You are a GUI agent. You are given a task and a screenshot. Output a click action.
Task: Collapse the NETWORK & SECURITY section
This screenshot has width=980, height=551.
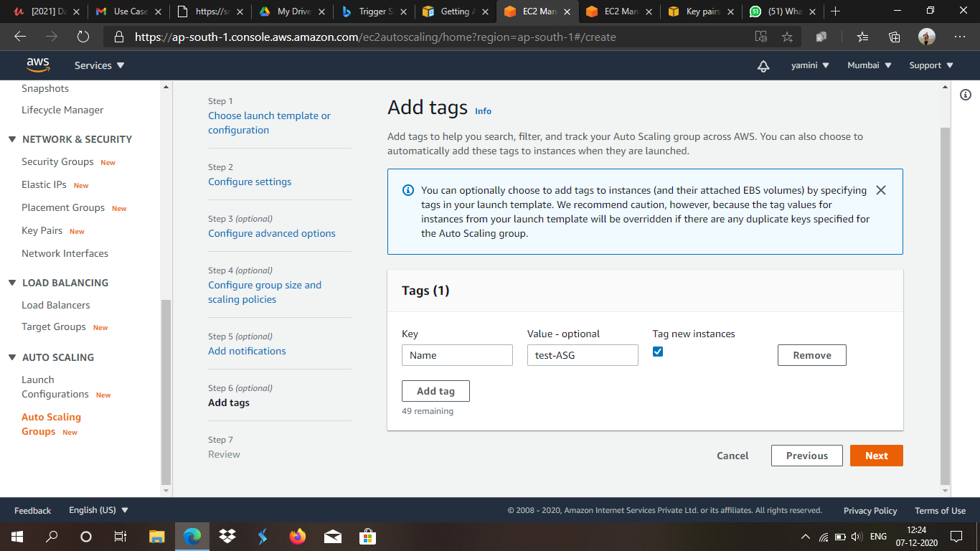[x=12, y=139]
